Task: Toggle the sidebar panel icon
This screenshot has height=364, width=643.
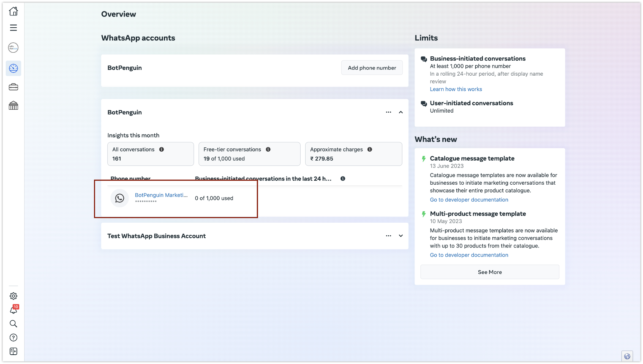Action: (x=13, y=351)
